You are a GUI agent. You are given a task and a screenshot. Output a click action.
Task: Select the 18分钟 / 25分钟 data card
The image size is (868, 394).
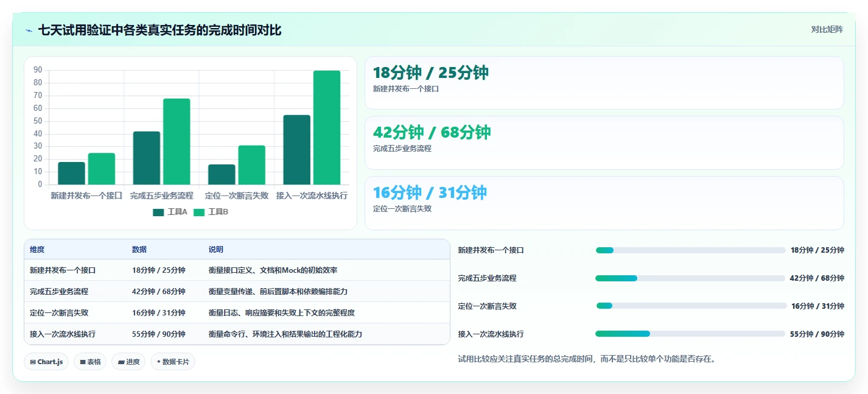604,83
